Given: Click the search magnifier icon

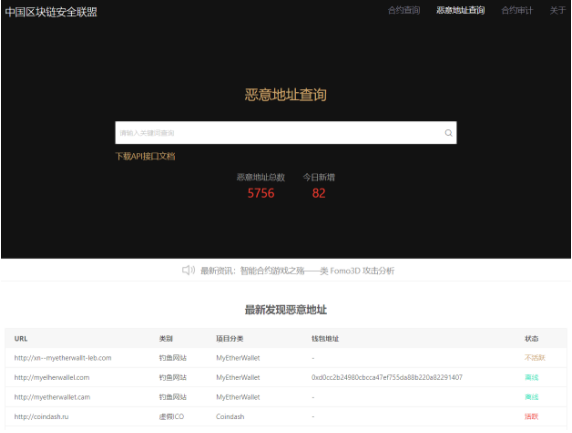Looking at the screenshot, I should [x=448, y=133].
